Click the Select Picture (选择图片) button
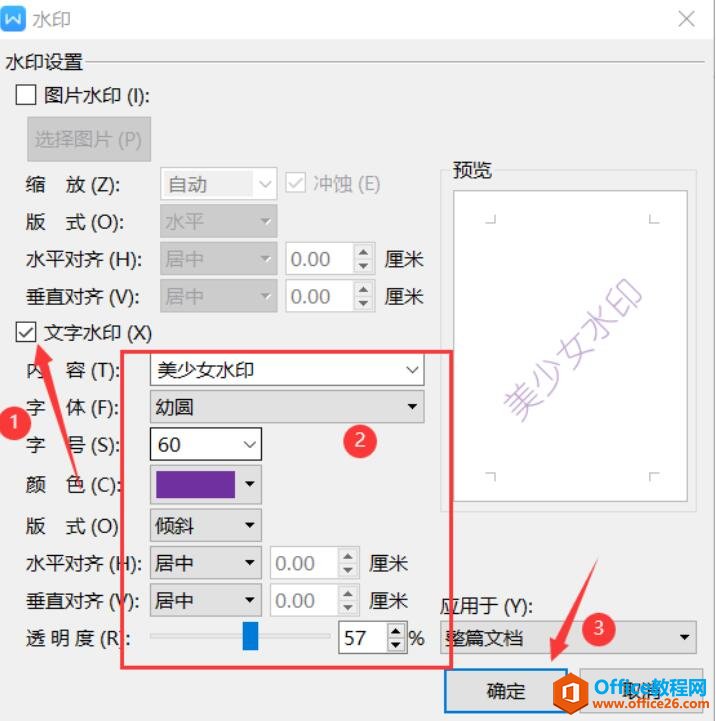The width and height of the screenshot is (716, 721). click(89, 139)
